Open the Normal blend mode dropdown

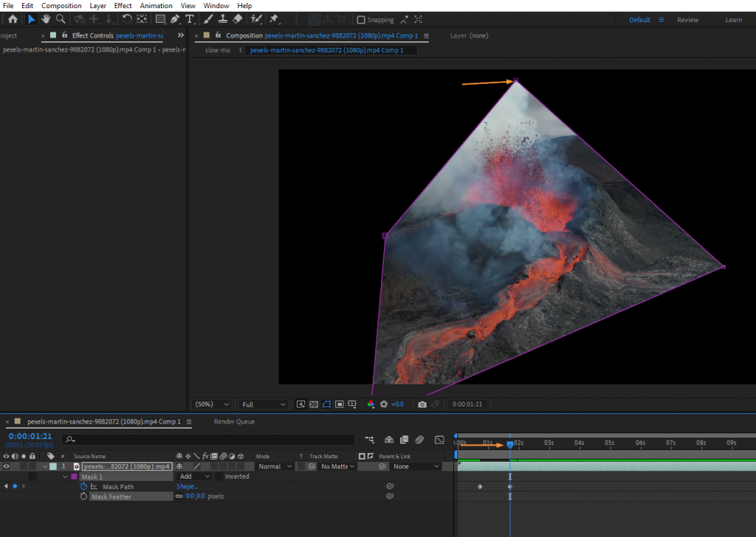(x=274, y=465)
